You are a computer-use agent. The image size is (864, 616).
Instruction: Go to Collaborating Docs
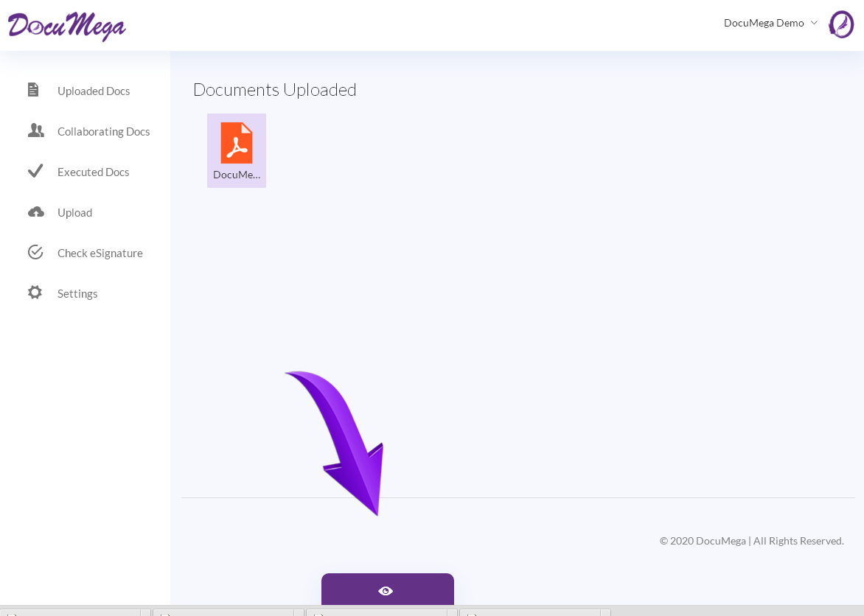click(x=104, y=132)
